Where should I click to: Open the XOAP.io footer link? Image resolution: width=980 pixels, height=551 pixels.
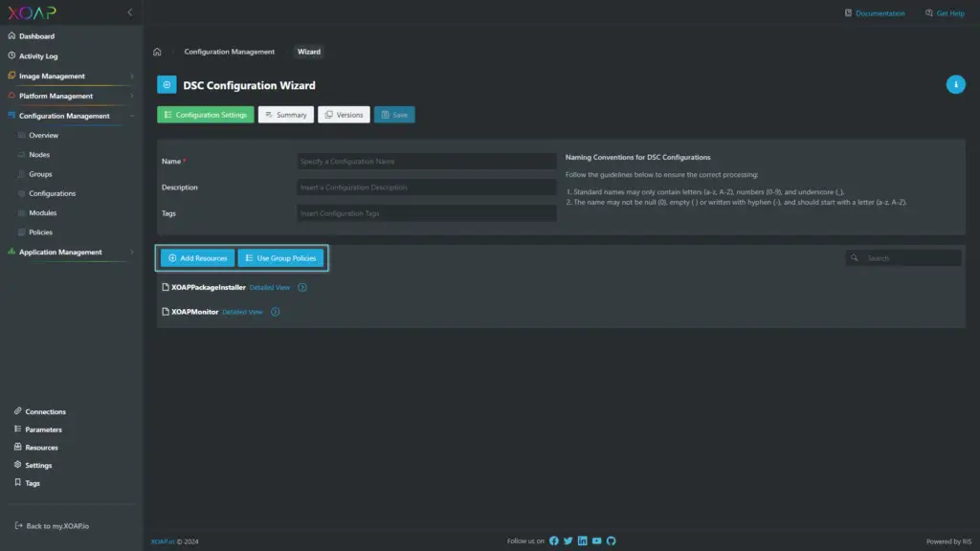click(163, 541)
